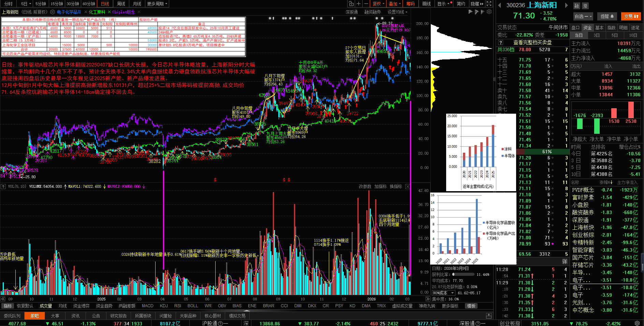The height and width of the screenshot is (326, 644).
Task: Toggle the 隐藏 side panel button
Action: (x=477, y=4)
